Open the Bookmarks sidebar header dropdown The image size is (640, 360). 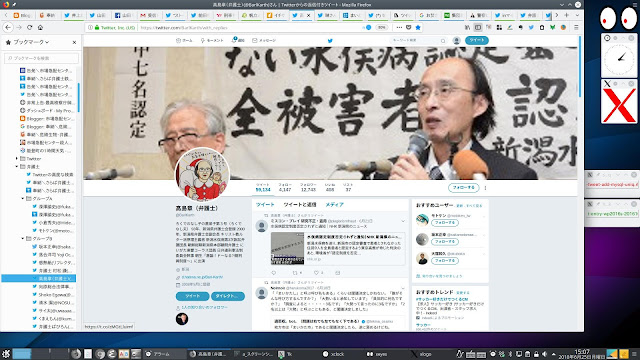[x=31, y=42]
